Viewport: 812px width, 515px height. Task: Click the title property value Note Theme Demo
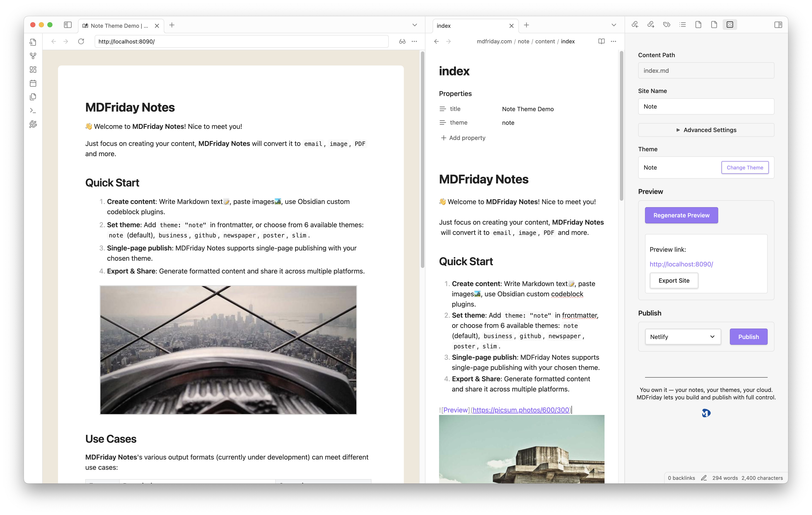tap(528, 109)
